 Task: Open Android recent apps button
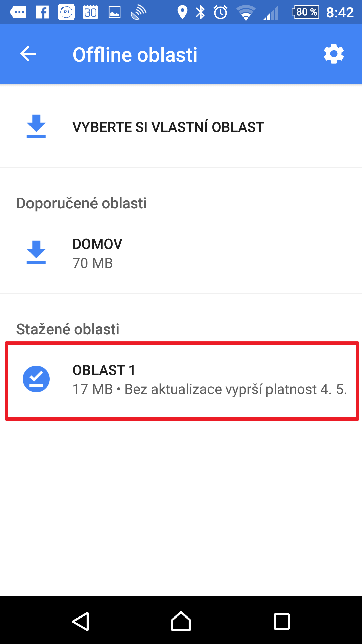coord(282,622)
